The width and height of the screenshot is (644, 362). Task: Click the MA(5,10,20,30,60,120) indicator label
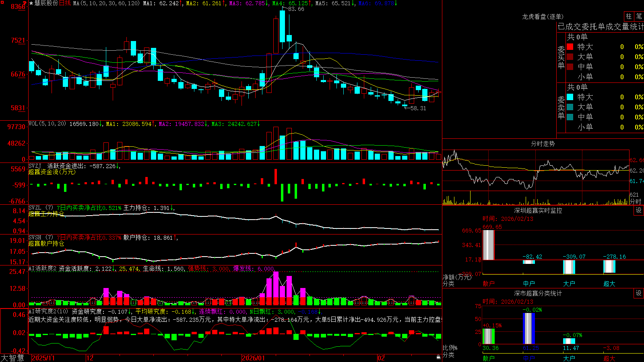pos(107,3)
